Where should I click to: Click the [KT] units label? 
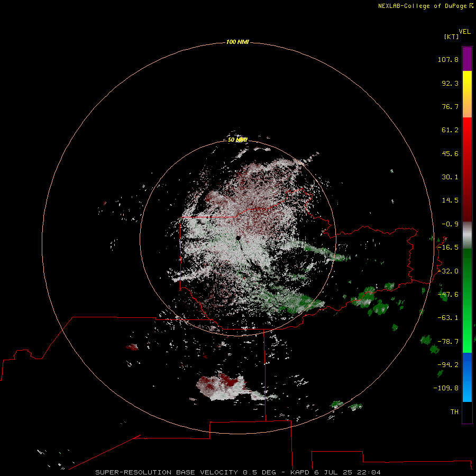click(452, 36)
